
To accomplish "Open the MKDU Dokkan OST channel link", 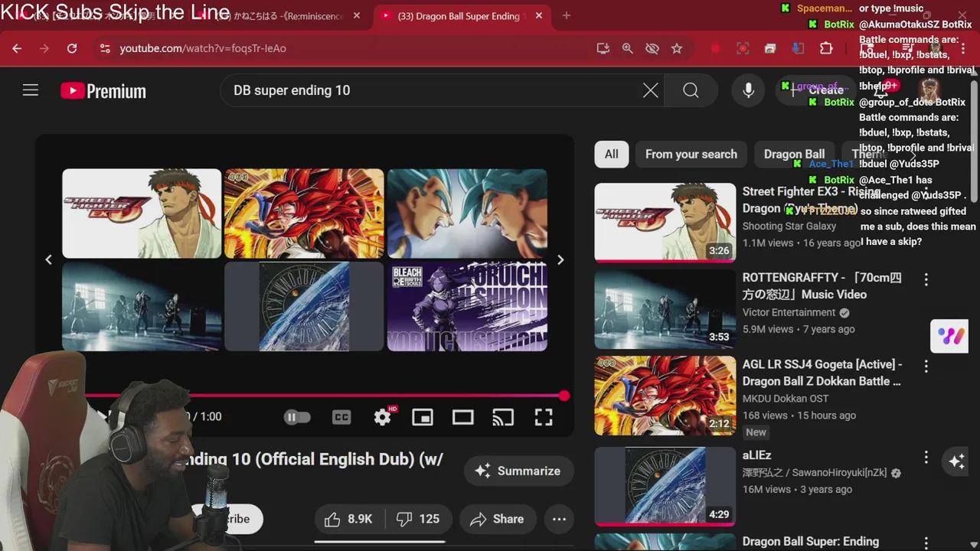I will pos(786,398).
